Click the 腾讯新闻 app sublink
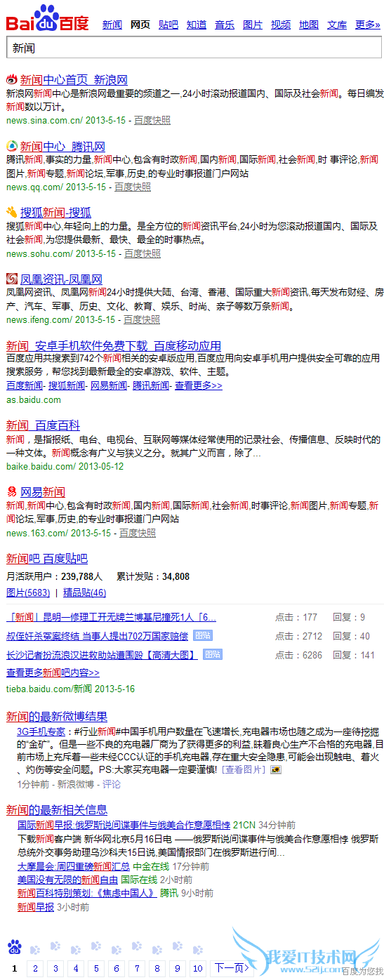This screenshot has height=980, width=384. coord(151,385)
